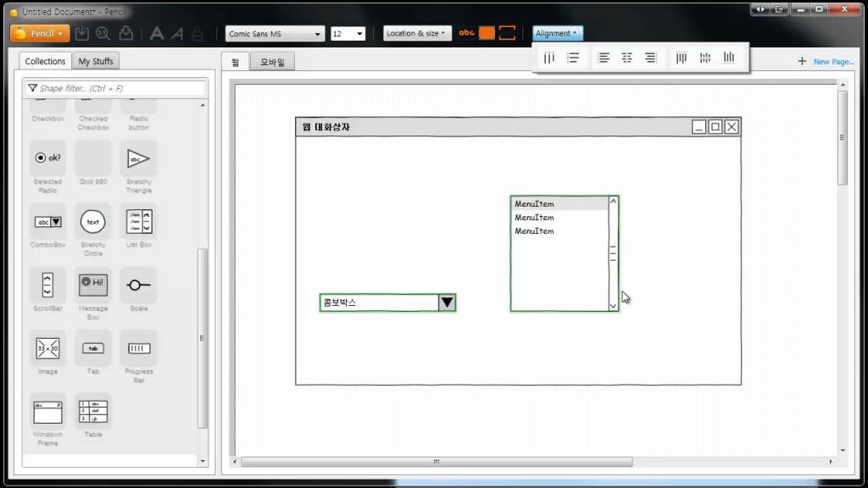Click the align horizontal centers icon
This screenshot has height=488, width=868.
point(626,58)
